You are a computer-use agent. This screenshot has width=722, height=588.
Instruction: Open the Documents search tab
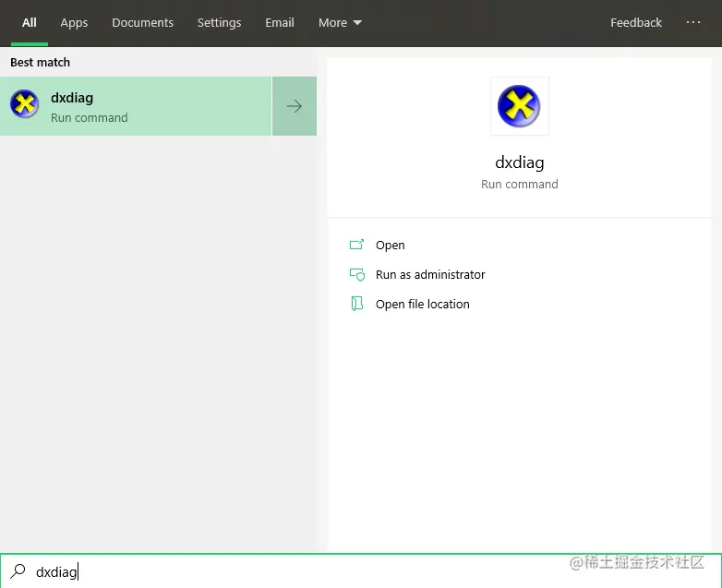pos(142,22)
